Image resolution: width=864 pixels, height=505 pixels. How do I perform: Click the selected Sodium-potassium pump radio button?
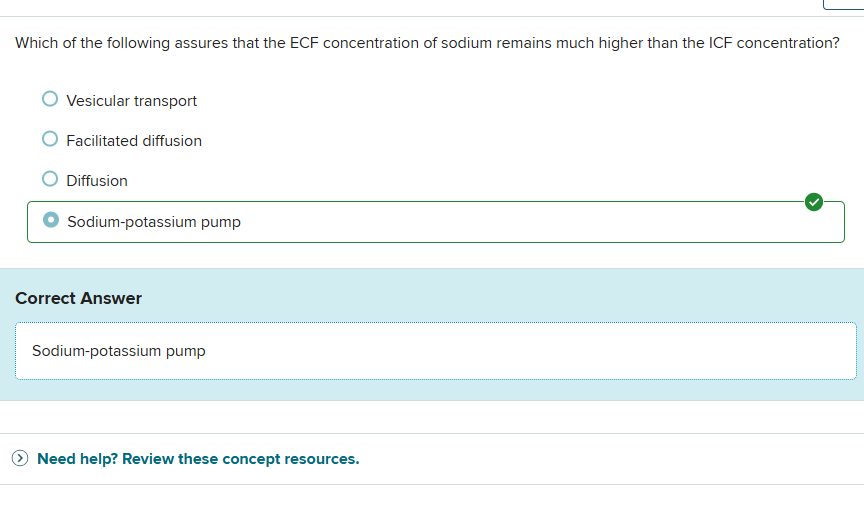click(51, 221)
